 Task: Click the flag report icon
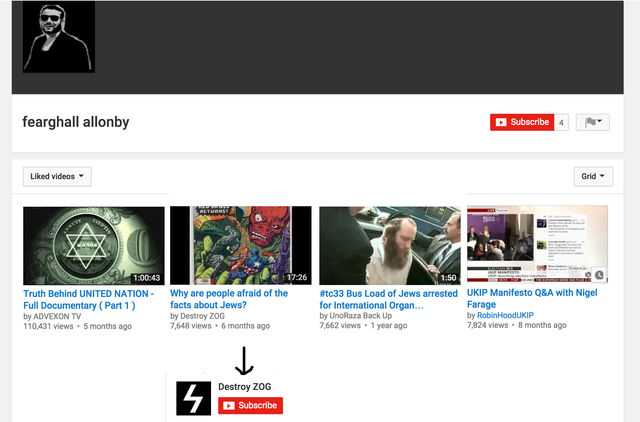[x=590, y=122]
